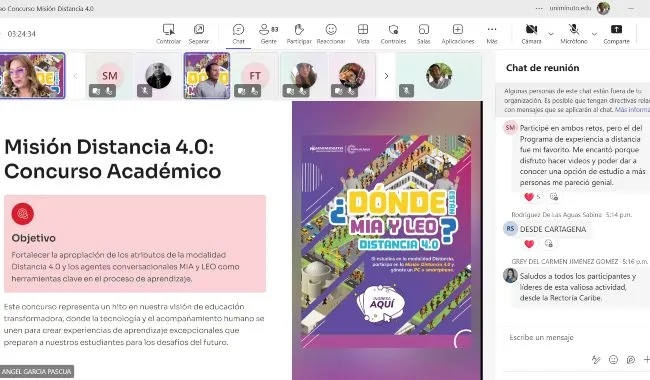Image resolution: width=650 pixels, height=380 pixels.
Task: Click the DESDE CARTAGENA message
Action: [x=553, y=229]
